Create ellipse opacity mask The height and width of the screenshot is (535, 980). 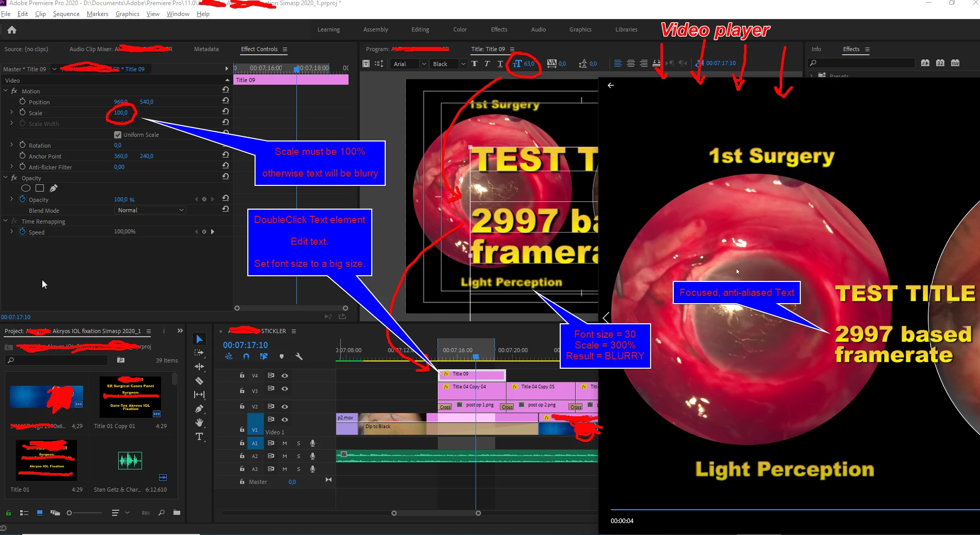tap(26, 188)
